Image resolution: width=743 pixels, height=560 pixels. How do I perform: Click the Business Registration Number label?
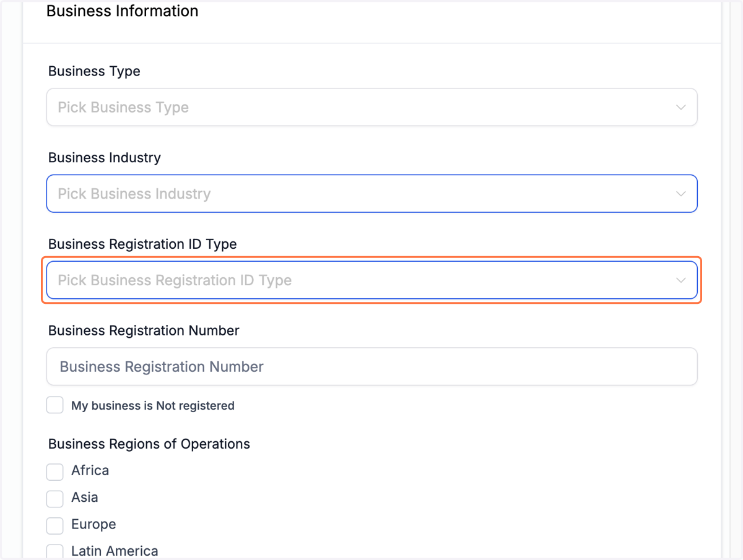click(144, 331)
